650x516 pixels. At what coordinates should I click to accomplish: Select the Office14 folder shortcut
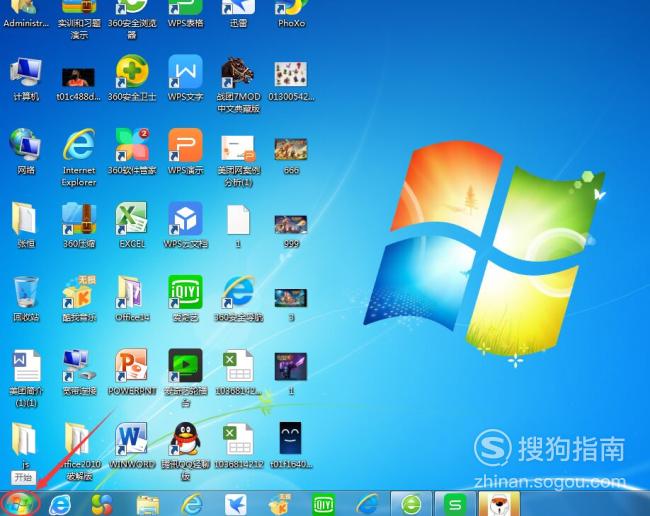pos(132,298)
